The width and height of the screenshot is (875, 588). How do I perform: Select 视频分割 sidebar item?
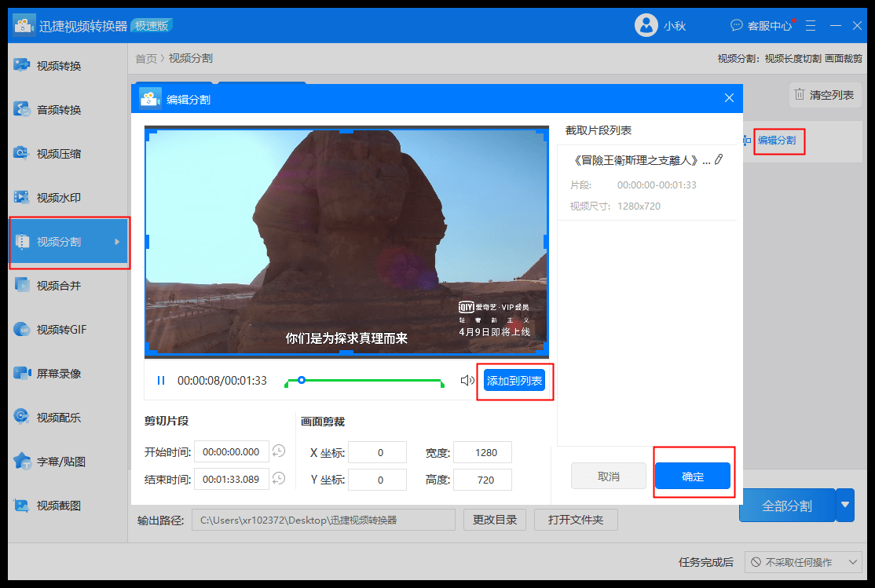pyautogui.click(x=69, y=242)
